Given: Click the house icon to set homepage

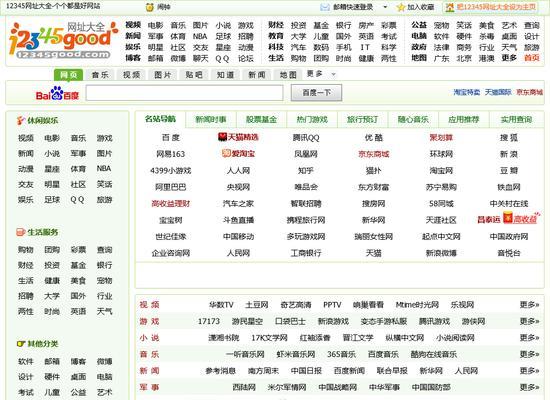Looking at the screenshot, I should 450,7.
